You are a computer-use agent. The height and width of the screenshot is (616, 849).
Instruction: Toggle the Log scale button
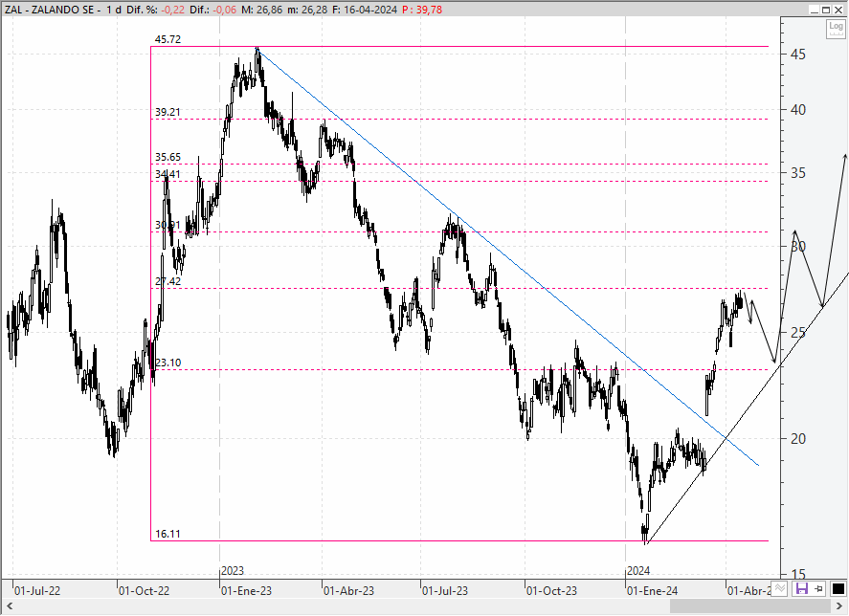(x=836, y=30)
